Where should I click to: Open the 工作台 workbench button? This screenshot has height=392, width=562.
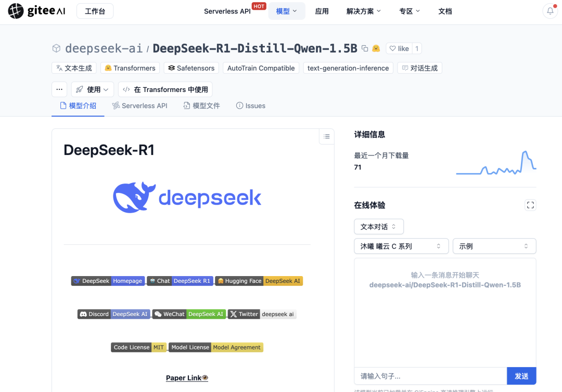pyautogui.click(x=95, y=11)
